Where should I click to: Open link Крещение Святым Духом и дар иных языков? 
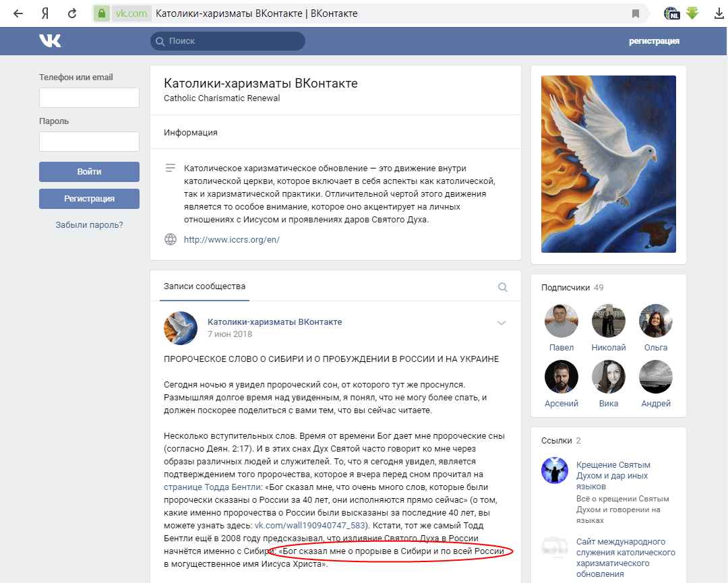click(613, 475)
